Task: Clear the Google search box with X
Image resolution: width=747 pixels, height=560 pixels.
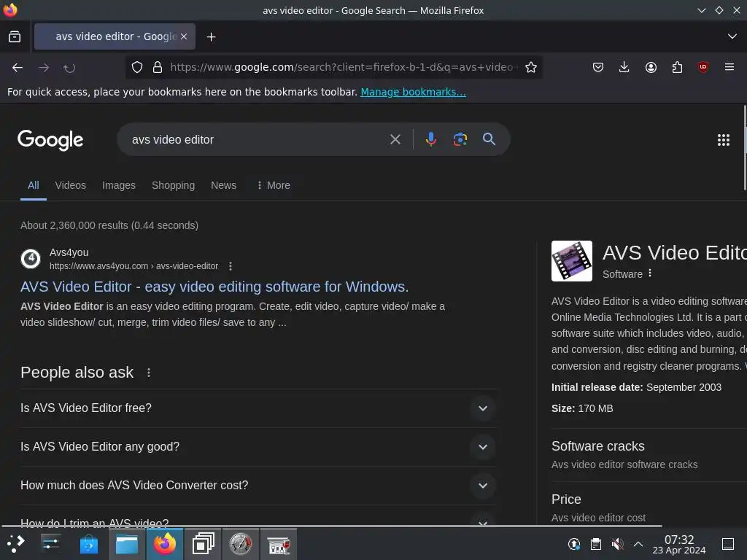Action: tap(395, 139)
